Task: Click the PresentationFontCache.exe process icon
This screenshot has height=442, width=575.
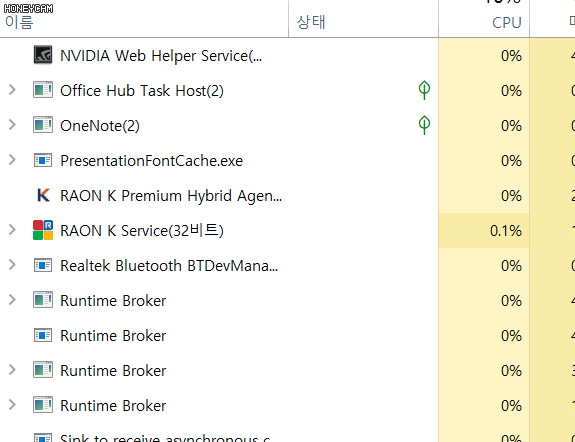Action: (x=43, y=160)
